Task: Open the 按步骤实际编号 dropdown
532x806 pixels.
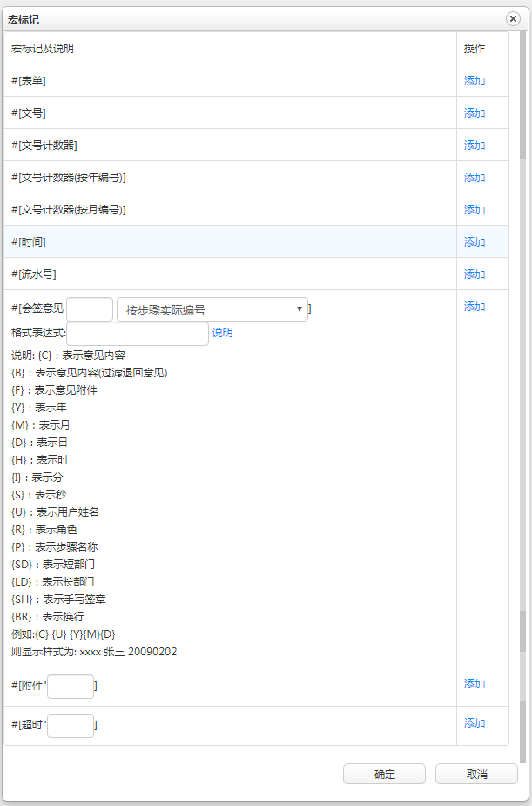Action: (212, 309)
